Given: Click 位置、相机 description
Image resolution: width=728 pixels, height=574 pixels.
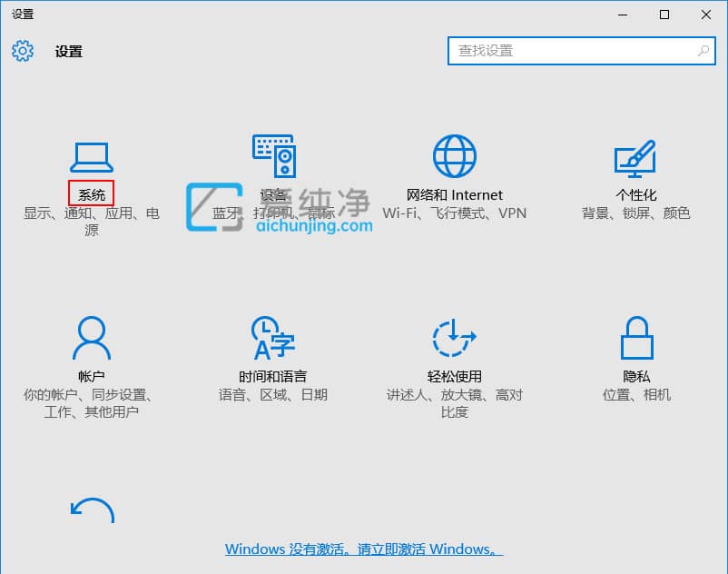Looking at the screenshot, I should [x=636, y=395].
